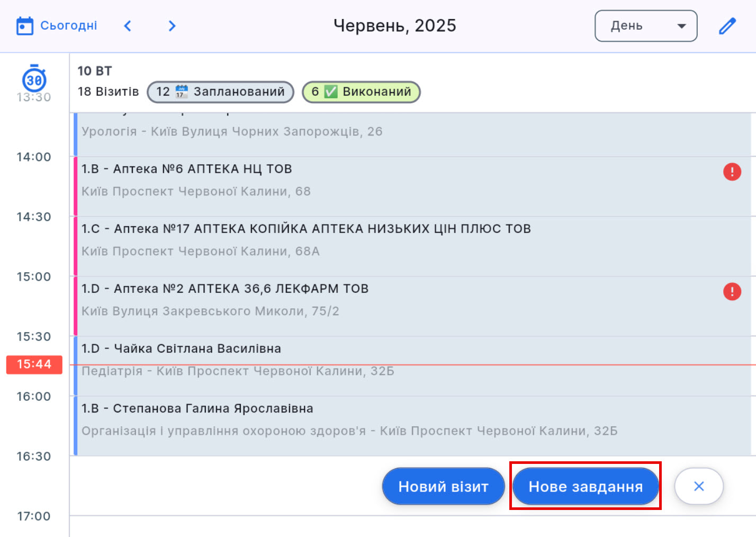Go to next day with right chevron
Image resolution: width=756 pixels, height=537 pixels.
[172, 25]
